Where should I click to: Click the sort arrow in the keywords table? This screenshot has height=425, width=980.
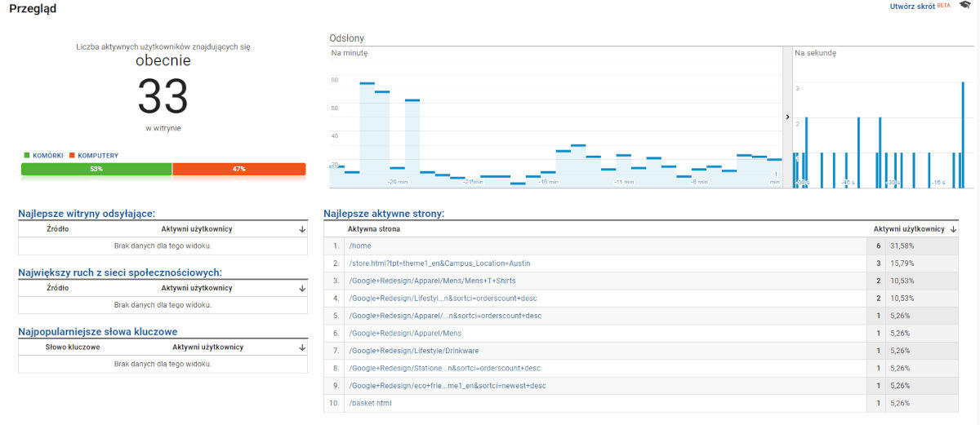[x=302, y=348]
